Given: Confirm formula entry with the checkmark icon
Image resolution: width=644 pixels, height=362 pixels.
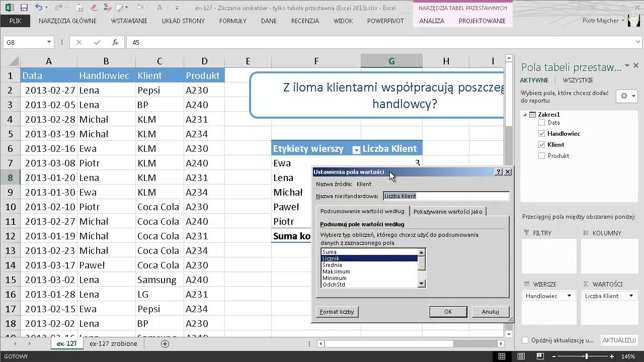Looking at the screenshot, I should pyautogui.click(x=97, y=42).
